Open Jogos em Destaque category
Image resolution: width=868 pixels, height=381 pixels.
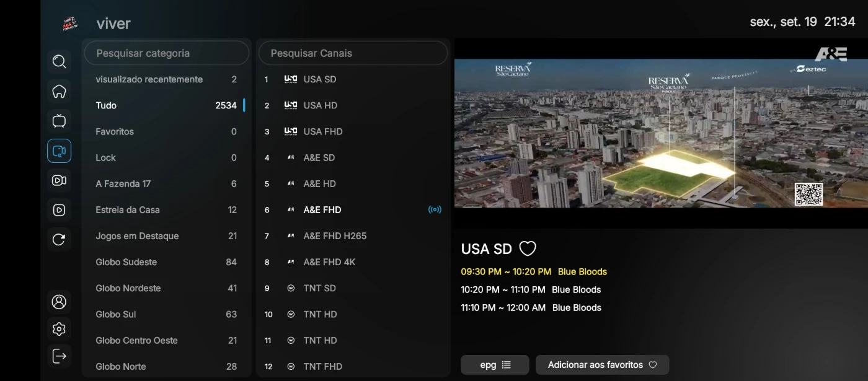[x=166, y=236]
